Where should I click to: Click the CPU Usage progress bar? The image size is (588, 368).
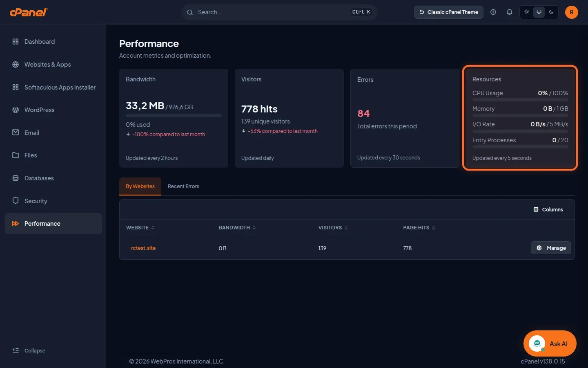pos(520,100)
